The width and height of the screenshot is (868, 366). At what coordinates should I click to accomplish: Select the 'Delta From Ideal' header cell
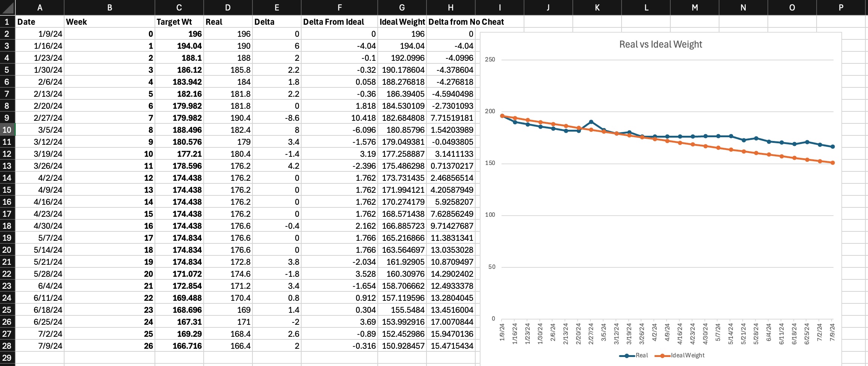click(x=339, y=22)
